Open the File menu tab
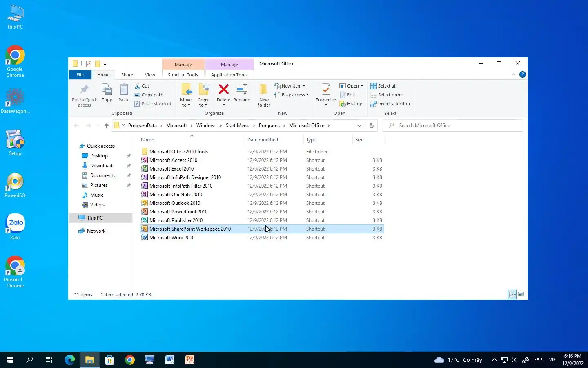The width and height of the screenshot is (588, 368). [80, 75]
